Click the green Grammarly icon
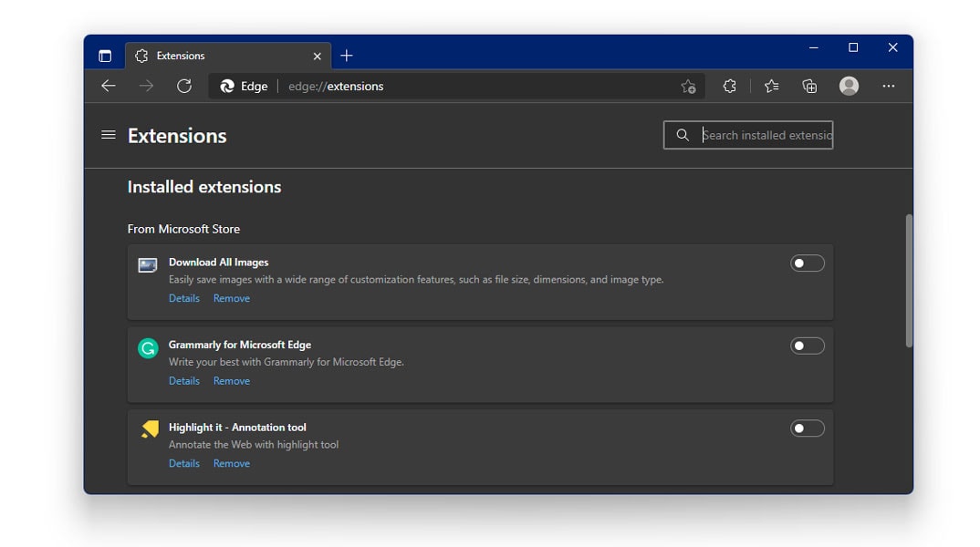 pos(148,348)
